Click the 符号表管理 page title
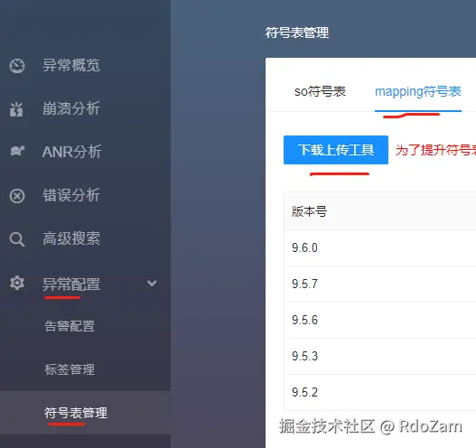Image resolution: width=476 pixels, height=448 pixels. (x=297, y=33)
